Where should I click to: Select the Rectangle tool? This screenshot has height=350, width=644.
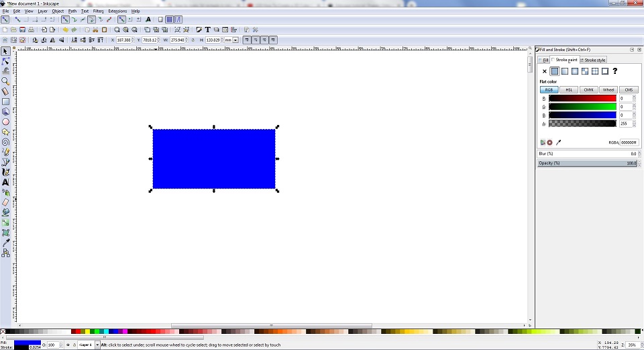5,101
